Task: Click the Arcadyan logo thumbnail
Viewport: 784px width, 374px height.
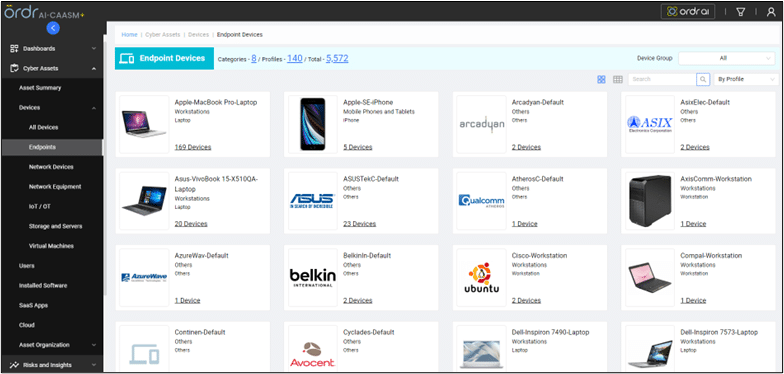Action: [482, 124]
